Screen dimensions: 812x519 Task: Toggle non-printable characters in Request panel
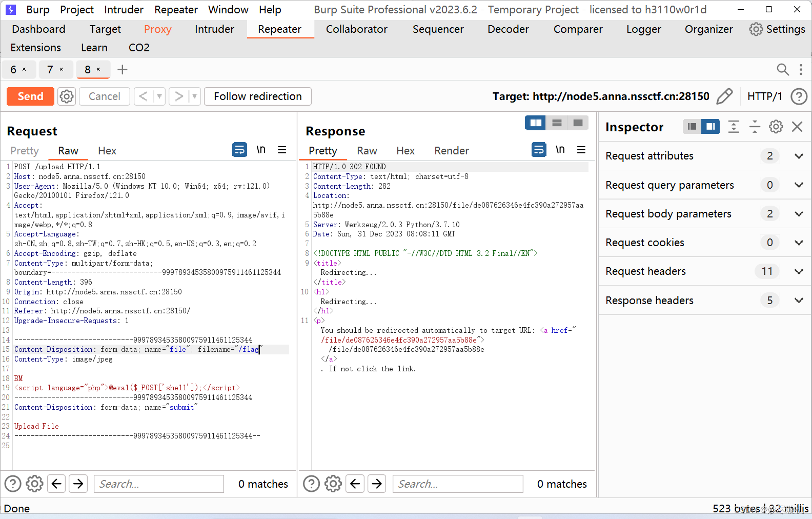pyautogui.click(x=261, y=150)
